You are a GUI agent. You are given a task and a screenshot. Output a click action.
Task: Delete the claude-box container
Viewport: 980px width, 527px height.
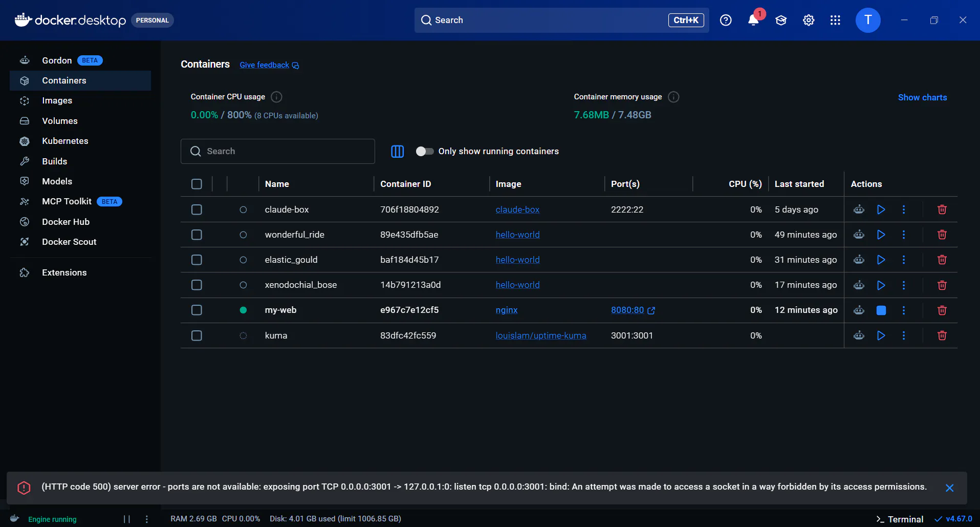[942, 209]
